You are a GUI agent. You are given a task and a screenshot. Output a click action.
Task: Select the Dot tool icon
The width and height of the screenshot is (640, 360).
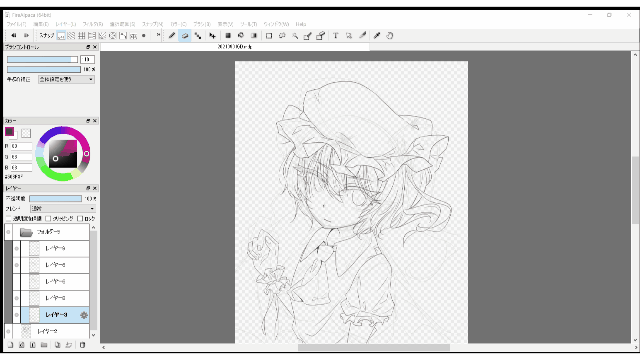(198, 36)
